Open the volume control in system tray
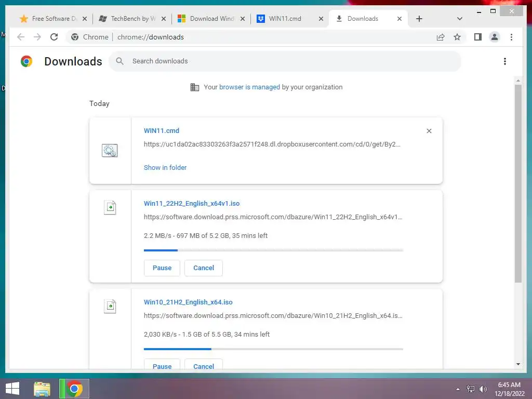 pyautogui.click(x=483, y=389)
